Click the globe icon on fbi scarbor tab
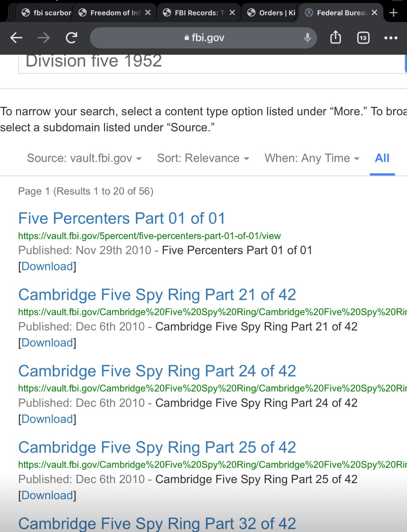This screenshot has width=407, height=532. [x=26, y=13]
